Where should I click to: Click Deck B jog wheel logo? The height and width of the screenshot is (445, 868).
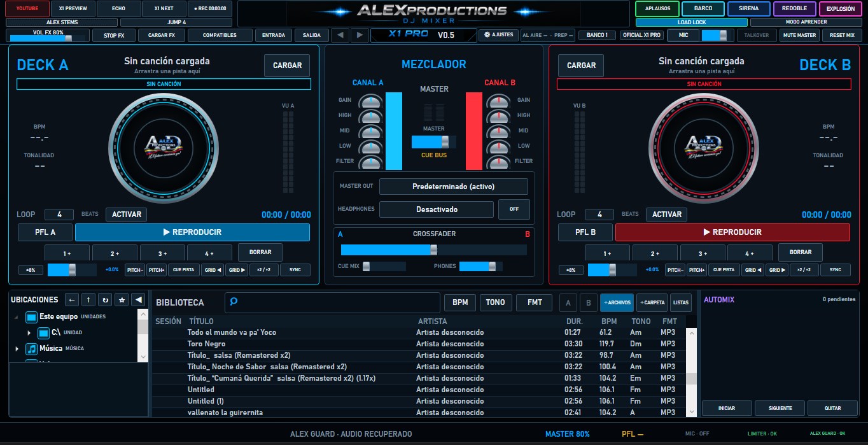point(703,147)
